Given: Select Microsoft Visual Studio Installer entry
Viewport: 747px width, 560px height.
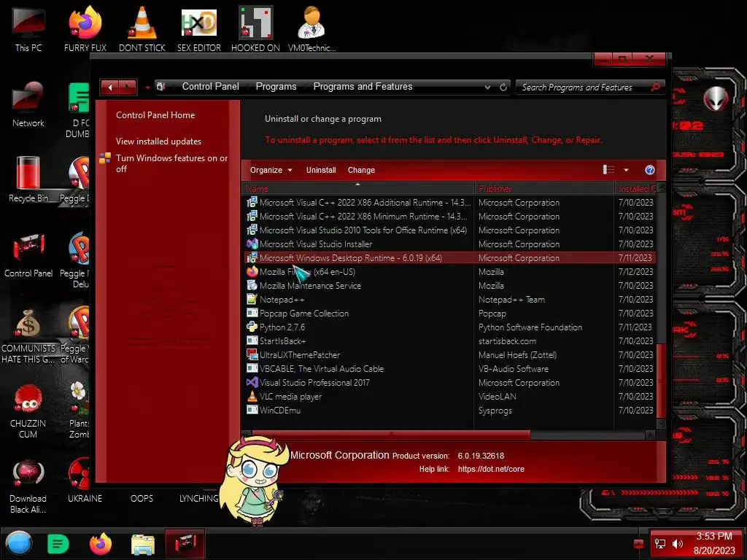Looking at the screenshot, I should point(449,244).
